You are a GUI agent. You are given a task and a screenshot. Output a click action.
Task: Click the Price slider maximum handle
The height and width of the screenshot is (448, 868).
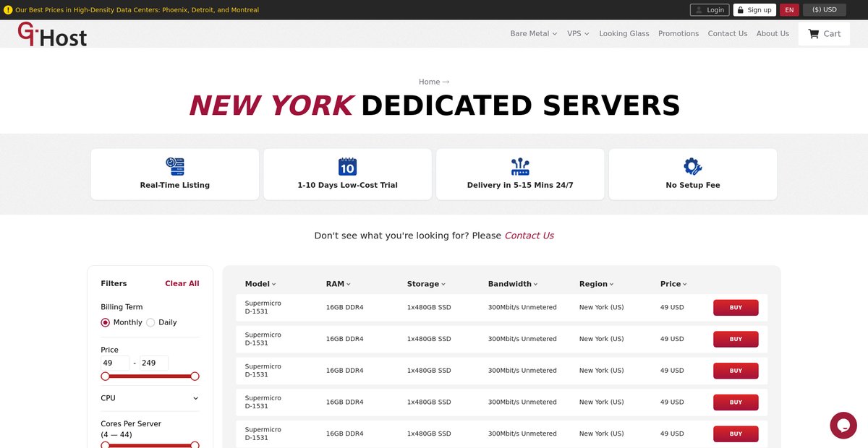point(195,376)
